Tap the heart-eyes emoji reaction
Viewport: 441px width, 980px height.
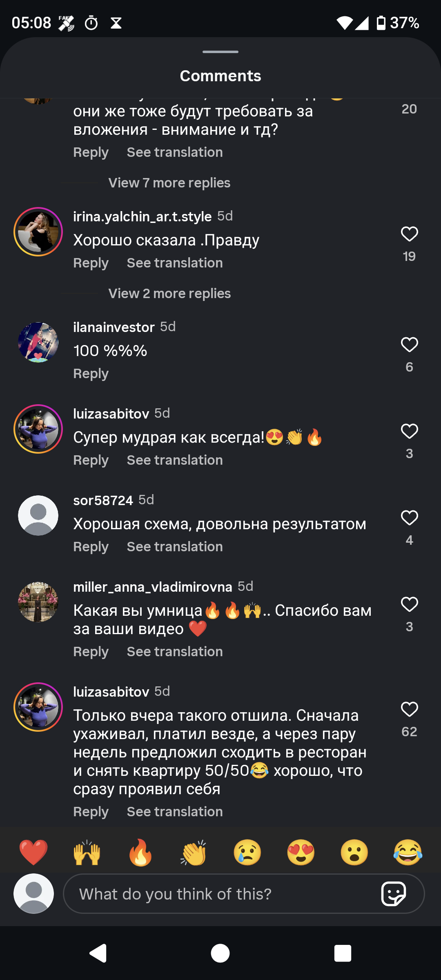click(x=301, y=852)
